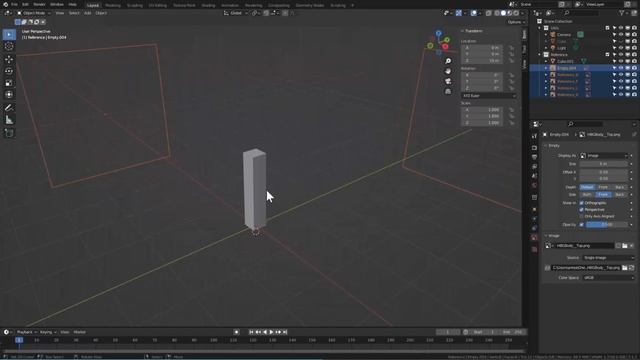Adjust the Opacity slider
This screenshot has height=360, width=640.
[607, 224]
